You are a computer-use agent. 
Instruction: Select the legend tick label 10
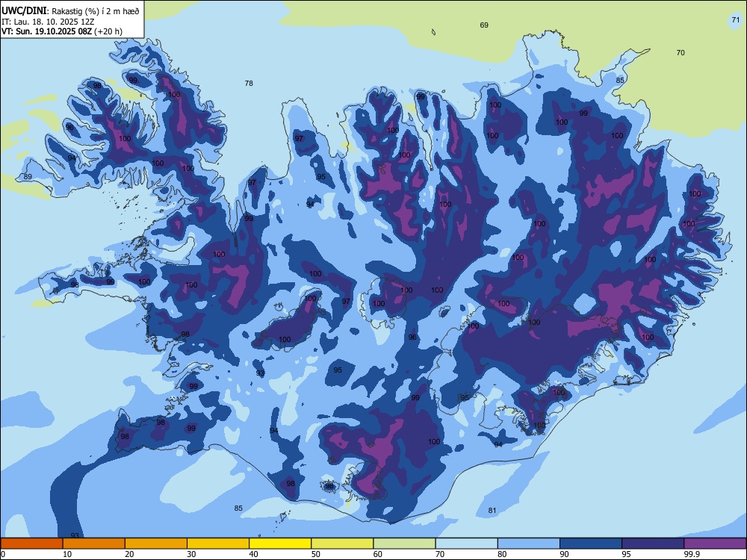point(67,554)
